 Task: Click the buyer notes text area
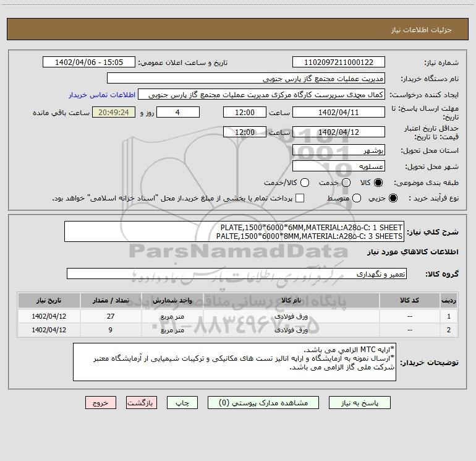click(234, 362)
